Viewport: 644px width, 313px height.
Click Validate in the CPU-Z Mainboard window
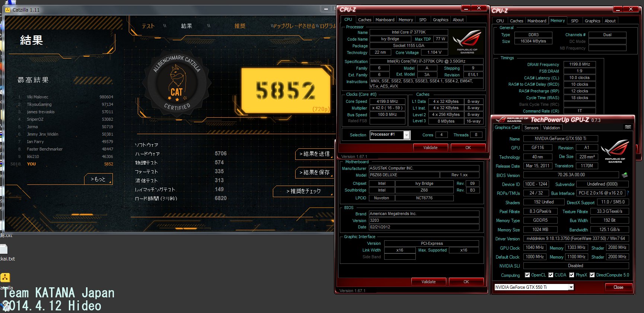[428, 282]
